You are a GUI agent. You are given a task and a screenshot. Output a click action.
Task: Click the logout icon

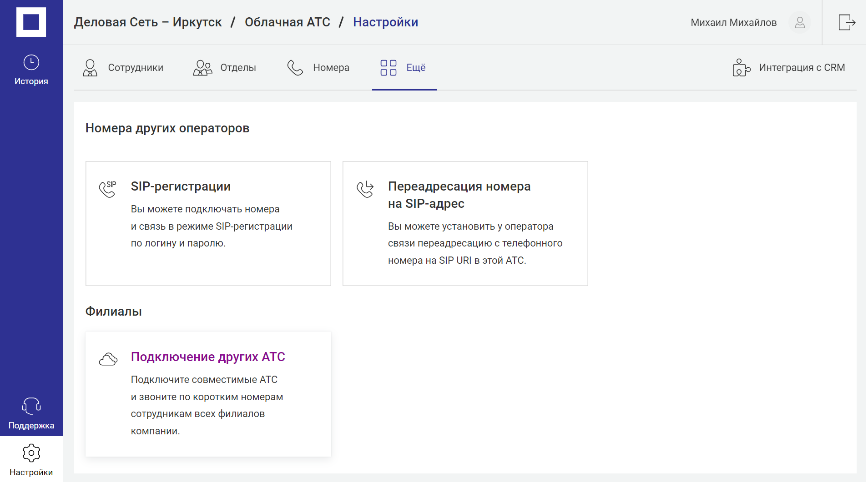[x=847, y=22]
